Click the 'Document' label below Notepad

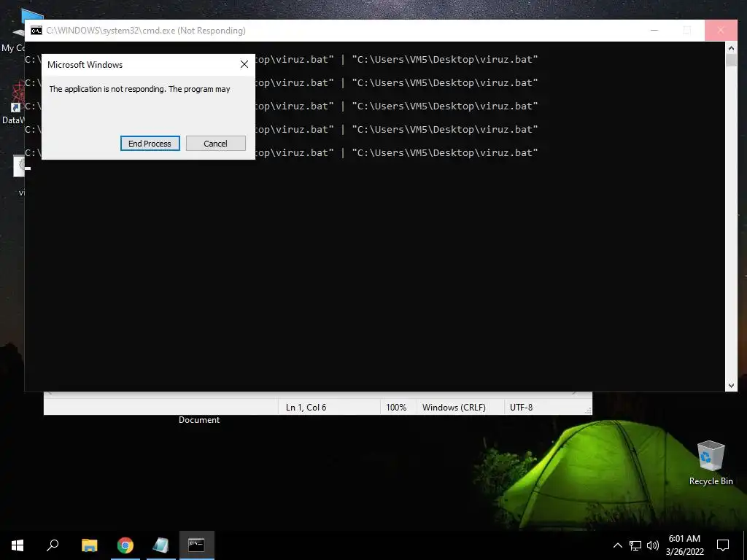(199, 419)
